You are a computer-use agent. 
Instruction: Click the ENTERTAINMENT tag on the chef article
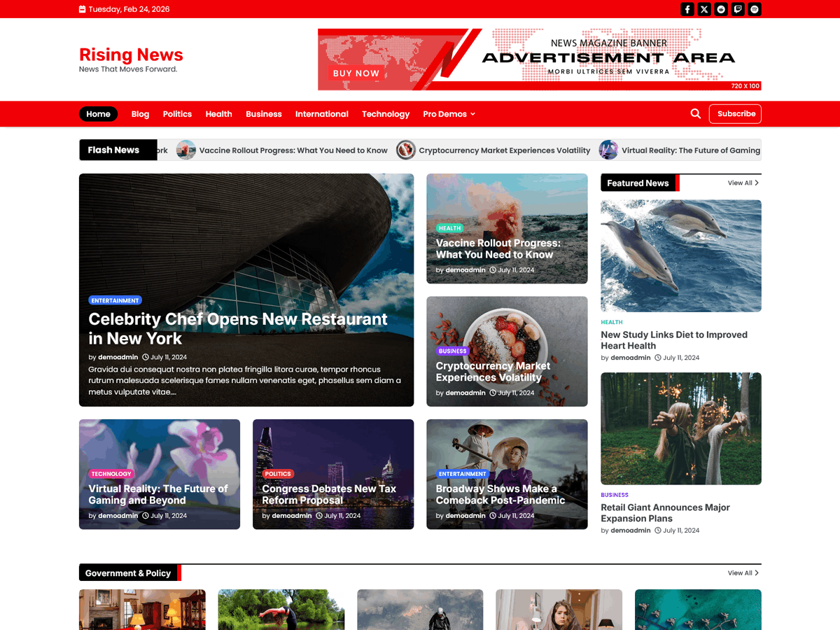pyautogui.click(x=115, y=300)
